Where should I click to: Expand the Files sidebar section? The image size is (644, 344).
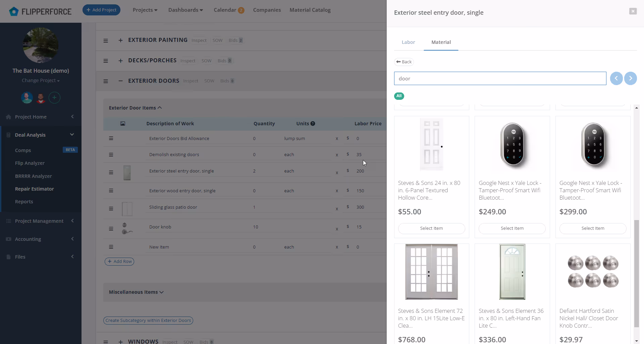[41, 257]
